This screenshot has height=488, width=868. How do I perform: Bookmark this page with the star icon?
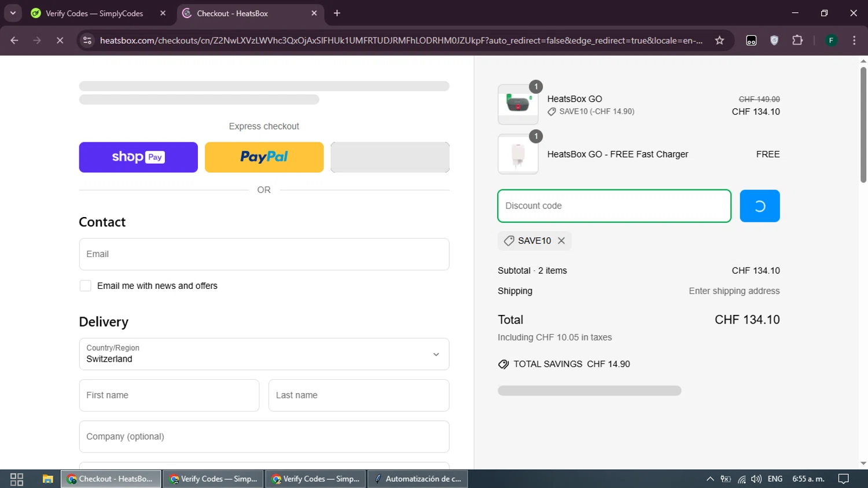click(719, 41)
